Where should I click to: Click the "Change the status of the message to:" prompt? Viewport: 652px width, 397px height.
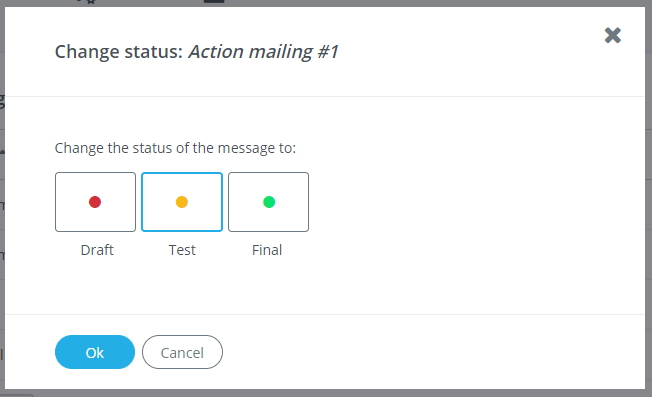coord(175,148)
